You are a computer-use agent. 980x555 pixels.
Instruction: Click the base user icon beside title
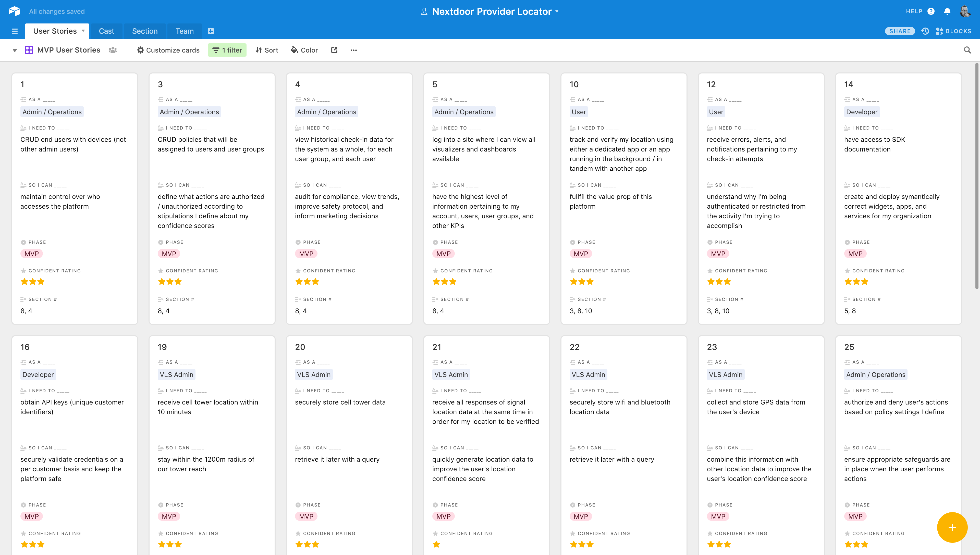pyautogui.click(x=424, y=11)
